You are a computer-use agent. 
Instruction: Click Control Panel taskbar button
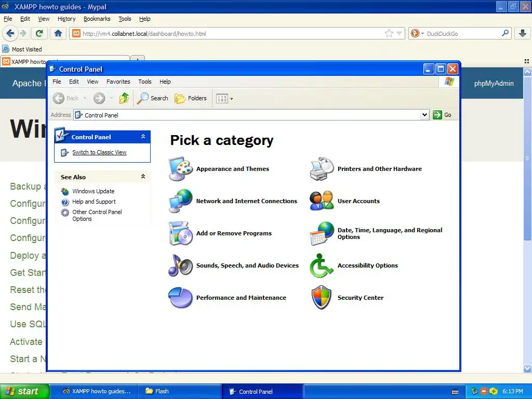262,391
